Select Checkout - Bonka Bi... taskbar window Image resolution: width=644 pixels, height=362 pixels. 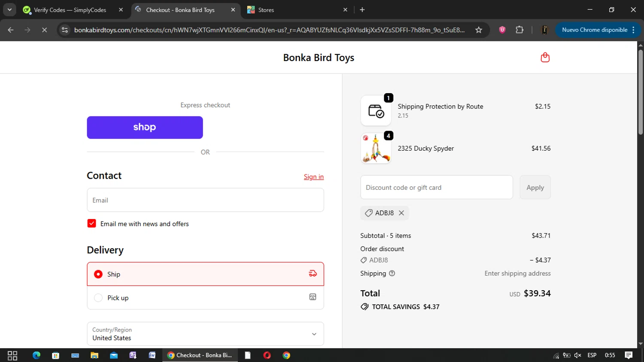[x=200, y=356]
